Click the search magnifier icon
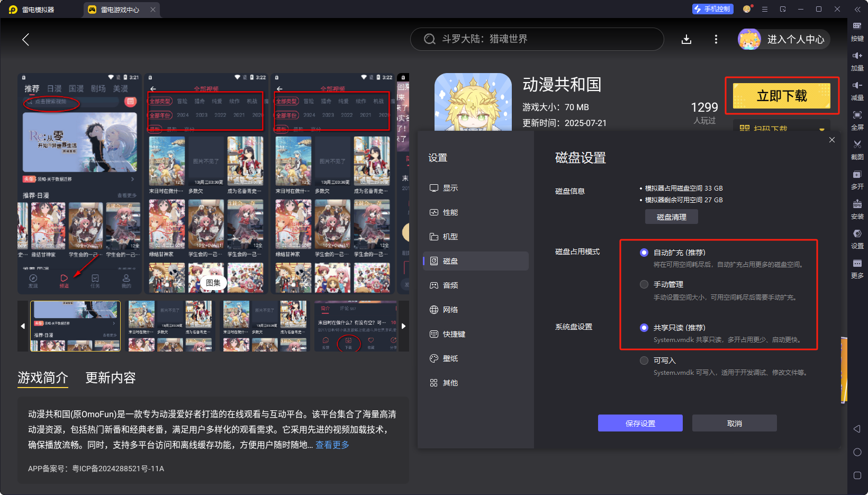Screen dimensions: 868x495 tap(430, 39)
